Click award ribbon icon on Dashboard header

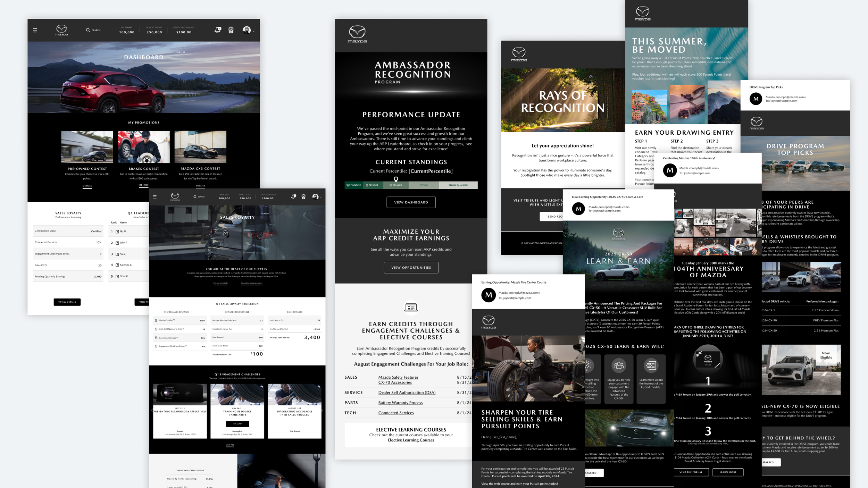pyautogui.click(x=231, y=30)
